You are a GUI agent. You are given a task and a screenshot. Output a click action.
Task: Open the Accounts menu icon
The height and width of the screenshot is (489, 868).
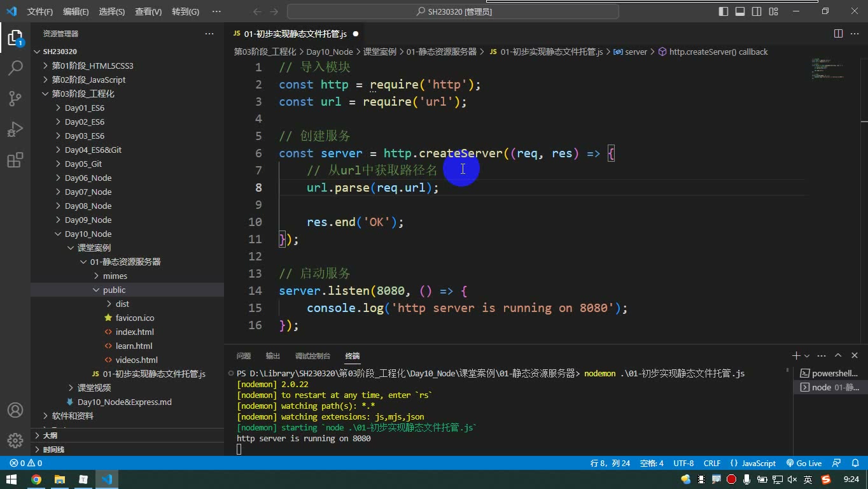pos(15,410)
